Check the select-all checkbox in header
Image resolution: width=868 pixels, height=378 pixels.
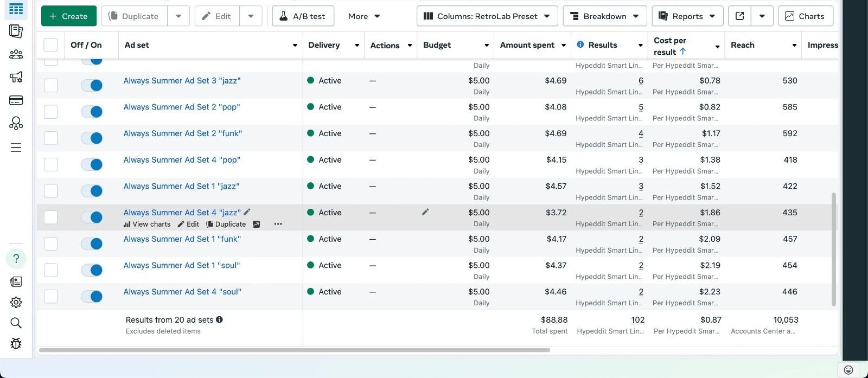coord(50,45)
